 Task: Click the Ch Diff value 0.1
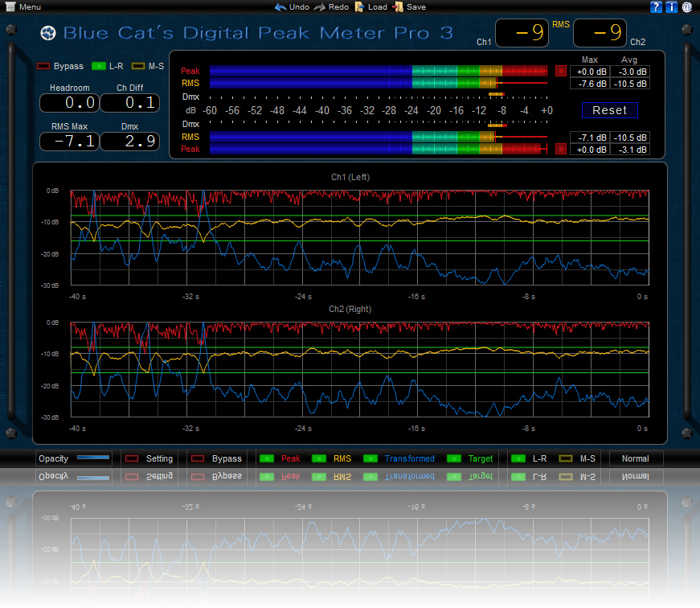point(129,103)
